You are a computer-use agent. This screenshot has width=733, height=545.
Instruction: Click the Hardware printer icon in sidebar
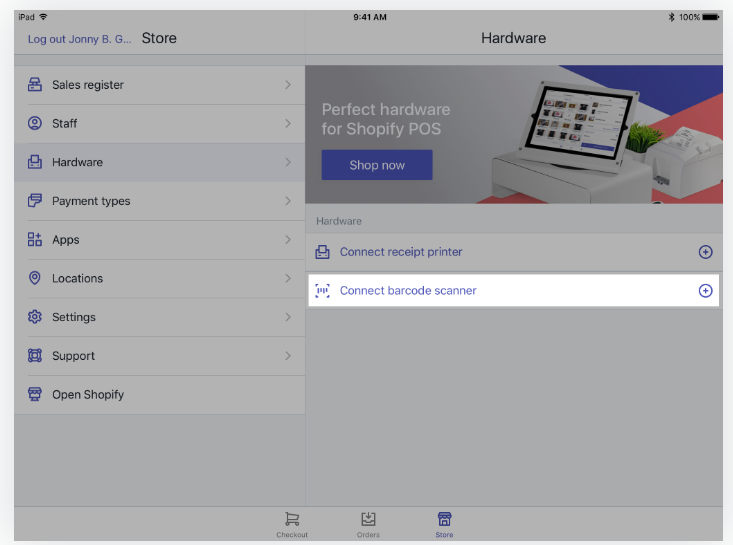pos(35,162)
